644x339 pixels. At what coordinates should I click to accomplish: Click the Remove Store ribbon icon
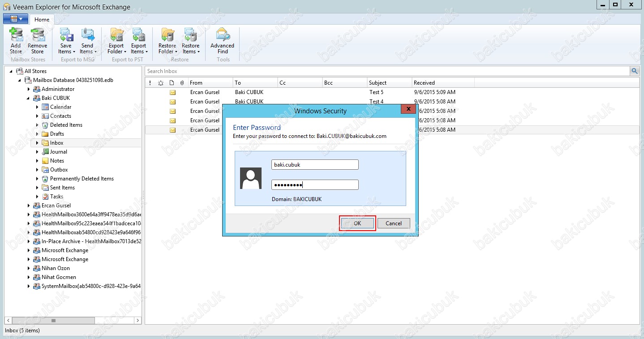coord(38,41)
